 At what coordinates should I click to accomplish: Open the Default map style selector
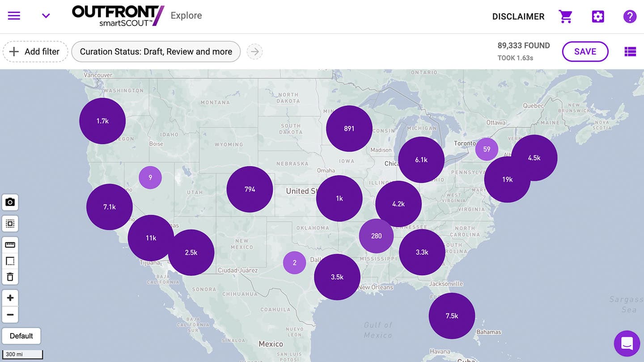tap(21, 336)
